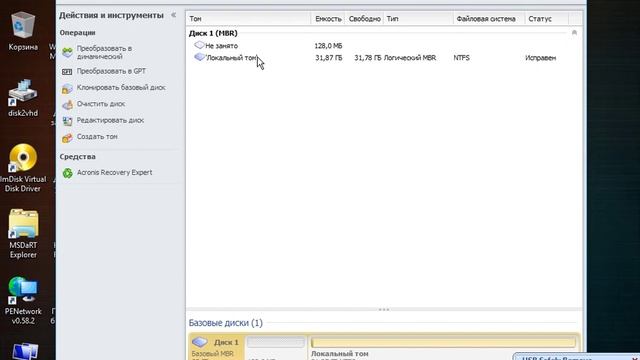
Task: Select the Локальный том row
Action: (384, 58)
